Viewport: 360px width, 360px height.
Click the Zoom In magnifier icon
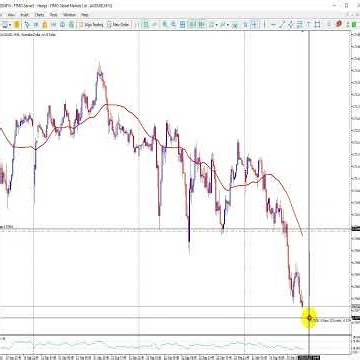(x=165, y=25)
